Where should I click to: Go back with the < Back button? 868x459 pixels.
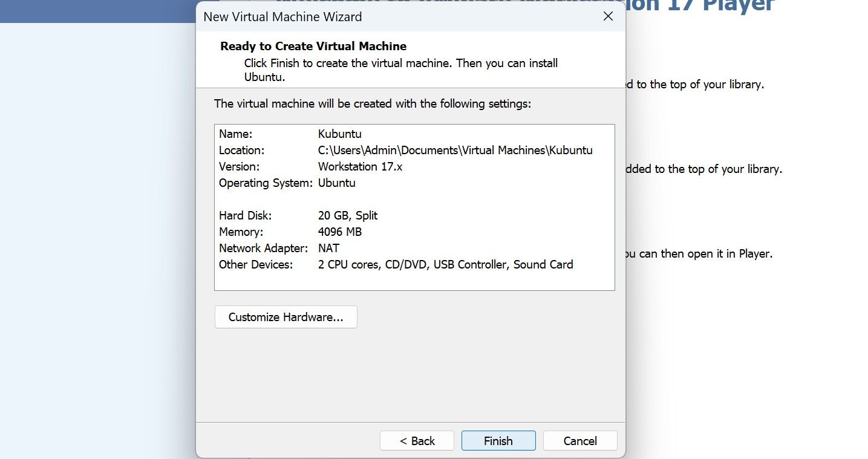click(x=417, y=441)
